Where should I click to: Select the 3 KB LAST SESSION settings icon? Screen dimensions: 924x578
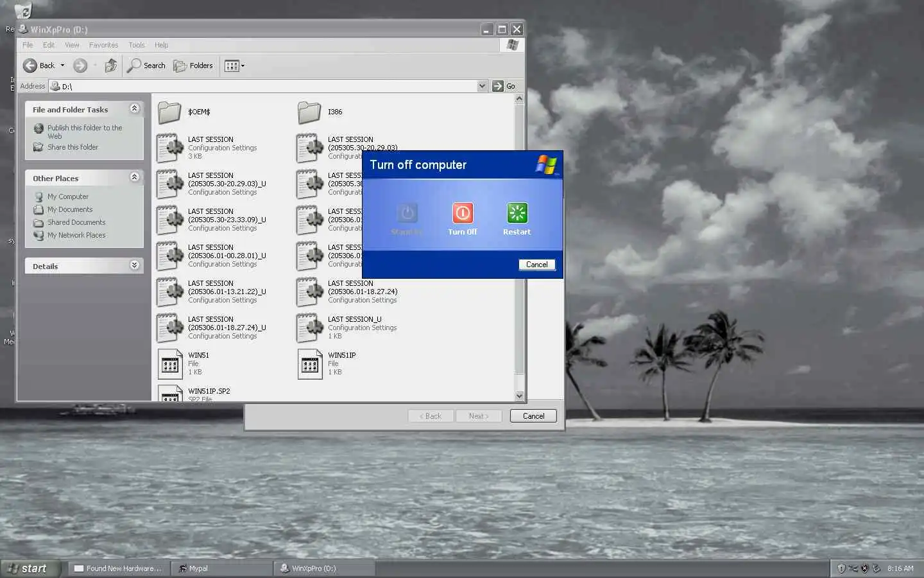point(170,148)
